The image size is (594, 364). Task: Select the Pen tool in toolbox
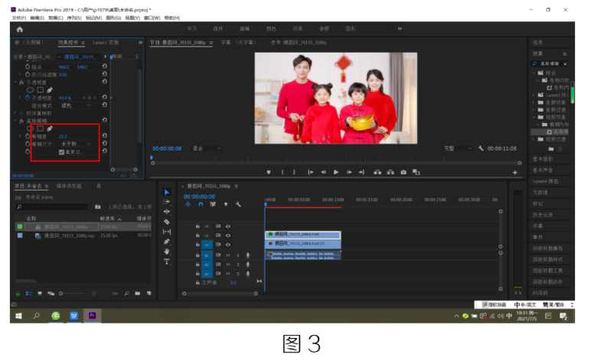pyautogui.click(x=167, y=242)
